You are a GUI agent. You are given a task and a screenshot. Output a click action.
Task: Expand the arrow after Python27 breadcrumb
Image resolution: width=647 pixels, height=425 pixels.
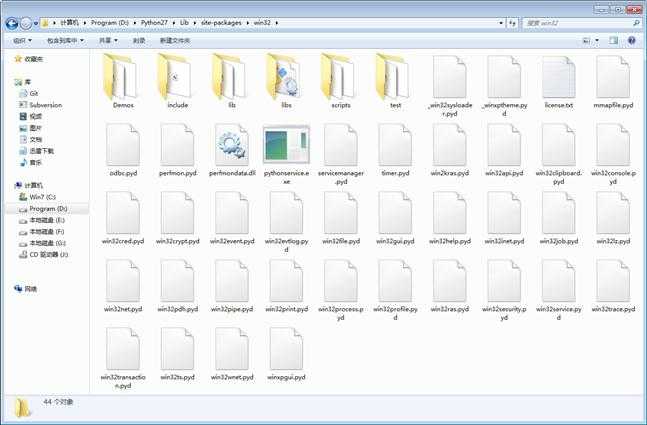click(174, 23)
